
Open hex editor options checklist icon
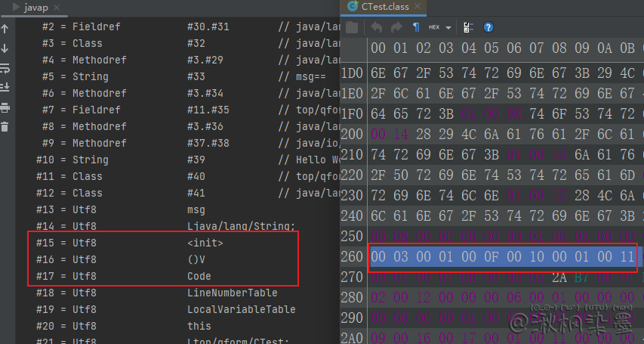point(468,27)
